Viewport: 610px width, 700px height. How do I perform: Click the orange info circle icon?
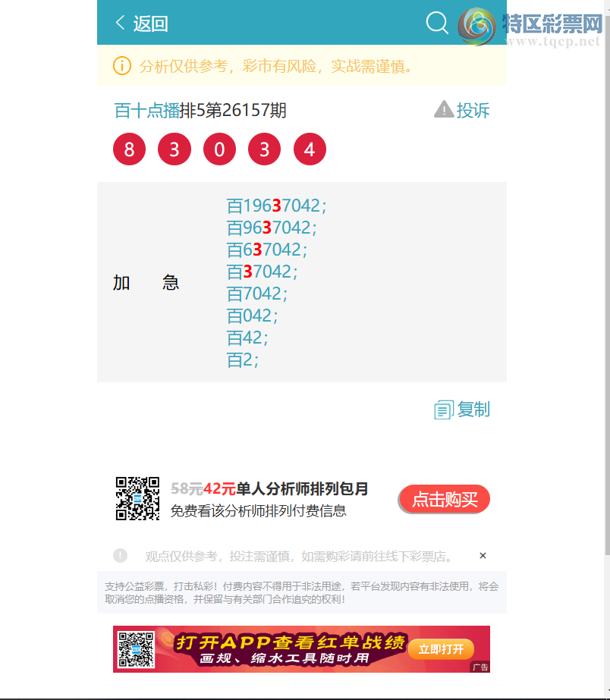[122, 66]
